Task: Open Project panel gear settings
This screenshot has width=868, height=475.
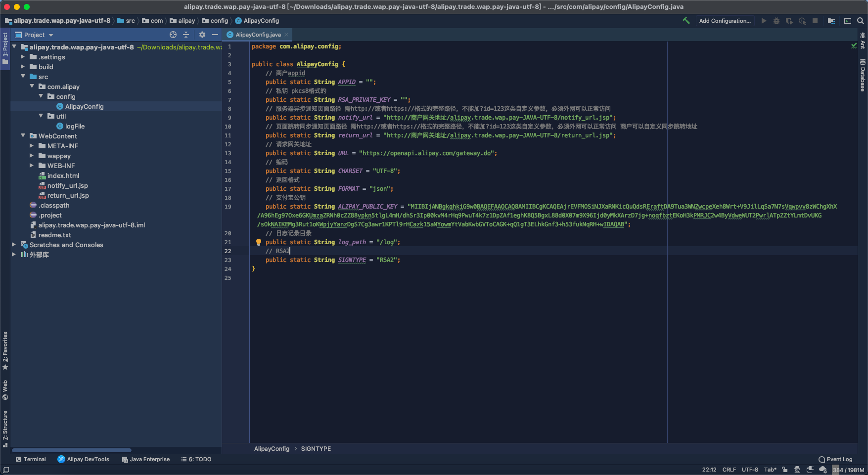Action: coord(202,35)
